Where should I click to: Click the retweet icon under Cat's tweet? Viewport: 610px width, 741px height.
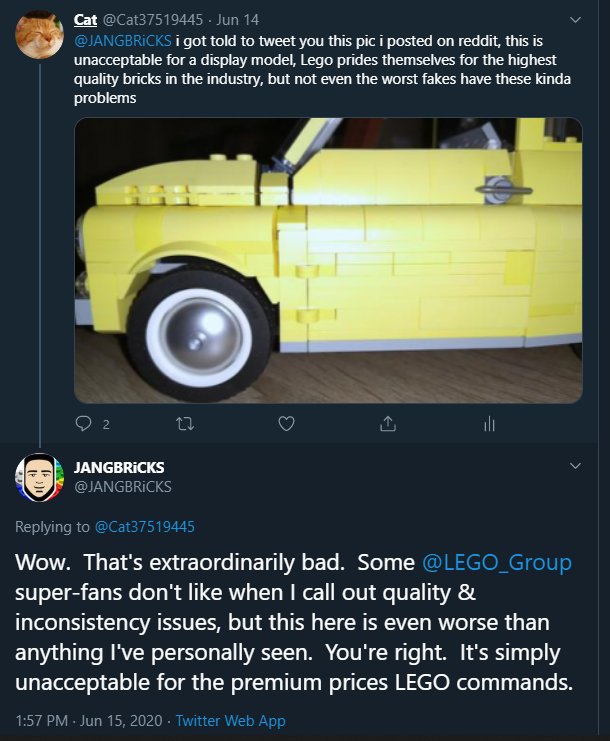click(x=184, y=424)
